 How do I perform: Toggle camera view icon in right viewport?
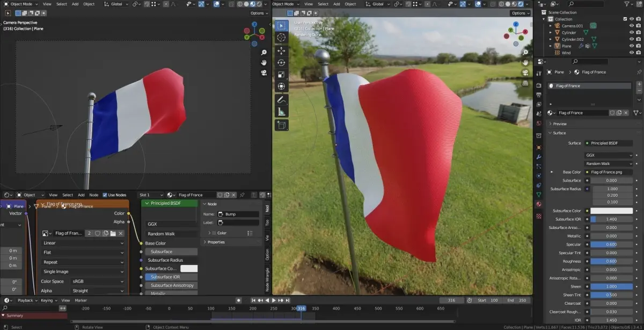(x=524, y=71)
